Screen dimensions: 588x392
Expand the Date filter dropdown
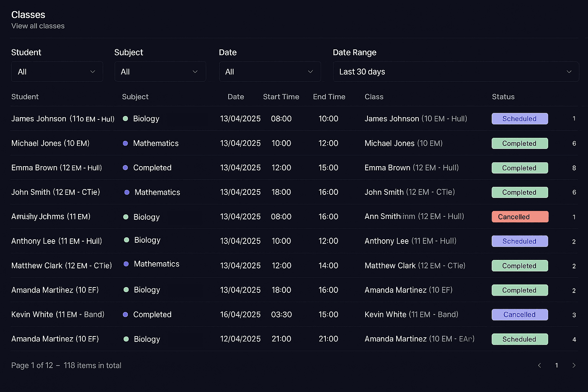click(269, 72)
